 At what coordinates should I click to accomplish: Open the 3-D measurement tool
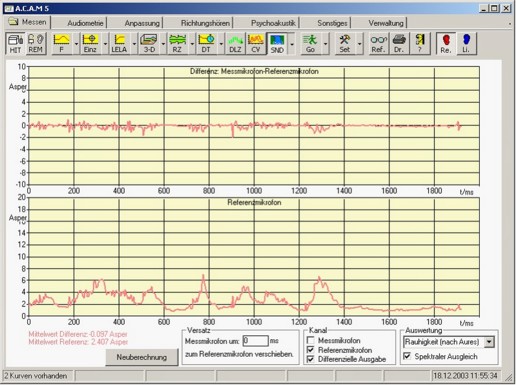coord(149,44)
